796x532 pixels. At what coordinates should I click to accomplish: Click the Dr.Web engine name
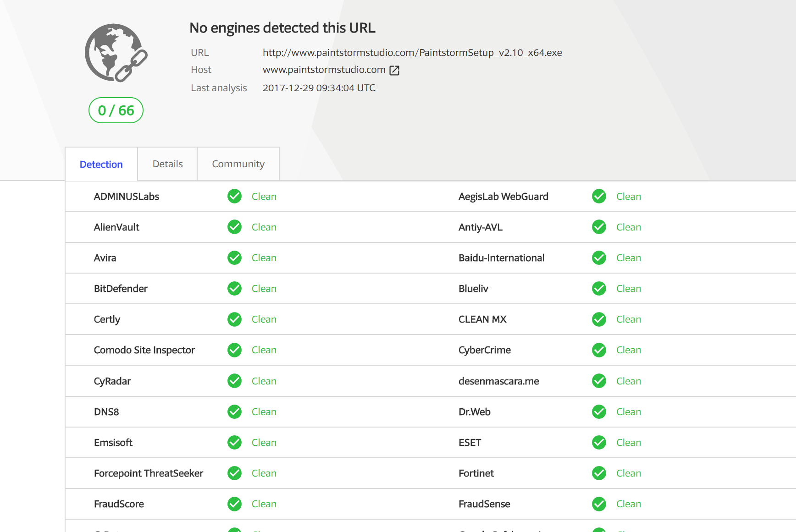[x=475, y=412]
